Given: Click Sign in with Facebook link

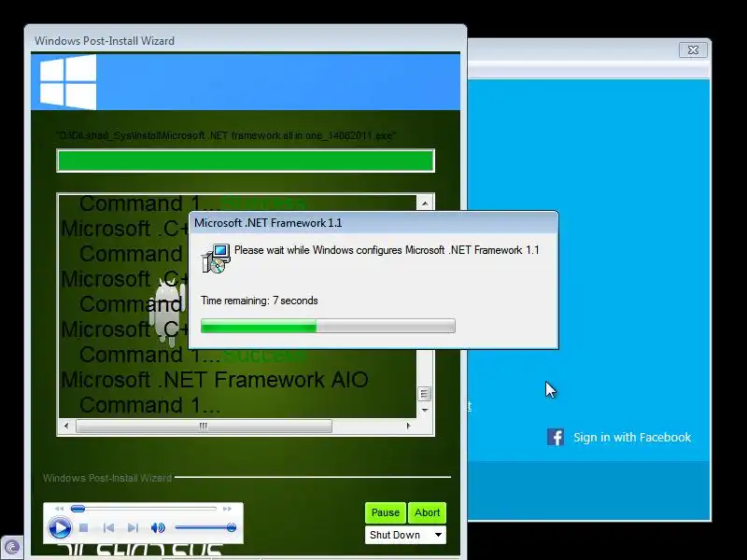Looking at the screenshot, I should (x=632, y=437).
